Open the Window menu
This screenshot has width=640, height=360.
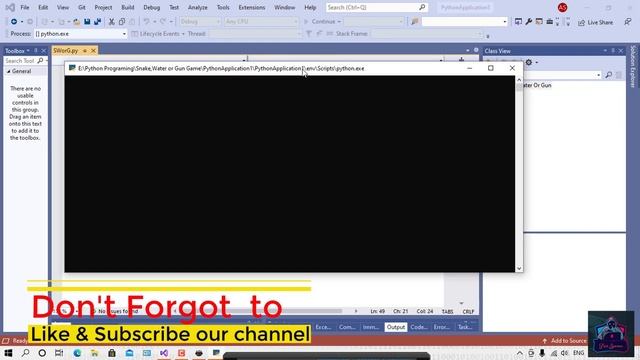pyautogui.click(x=284, y=7)
